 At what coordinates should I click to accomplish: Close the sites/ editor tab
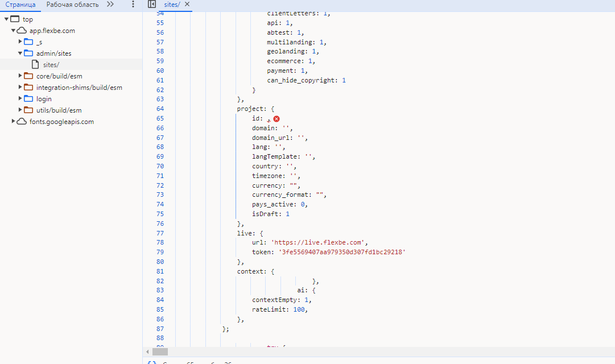[187, 5]
